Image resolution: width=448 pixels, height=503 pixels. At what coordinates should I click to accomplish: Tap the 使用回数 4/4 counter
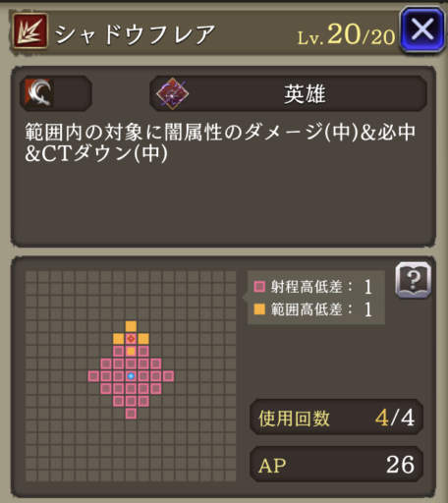click(337, 418)
